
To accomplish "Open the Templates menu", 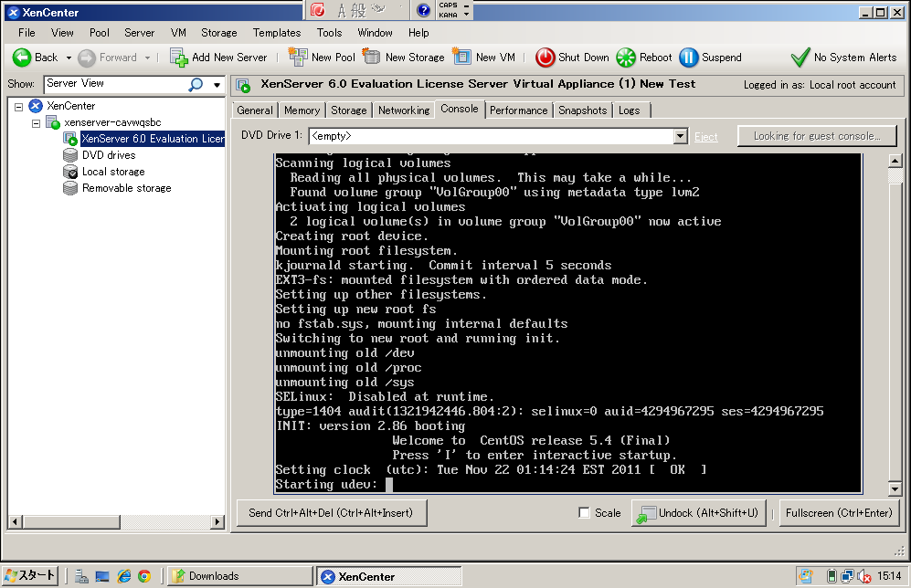I will point(277,33).
